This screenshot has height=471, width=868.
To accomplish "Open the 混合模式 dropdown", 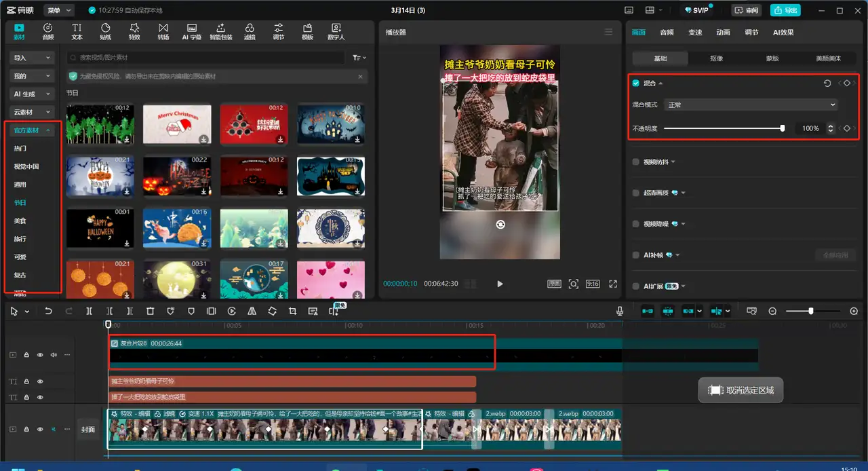I will 751,105.
